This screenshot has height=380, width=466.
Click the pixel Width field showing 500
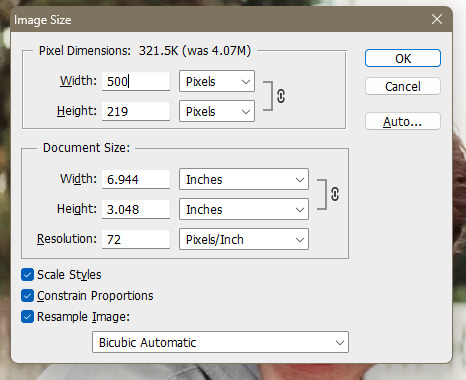tap(136, 81)
